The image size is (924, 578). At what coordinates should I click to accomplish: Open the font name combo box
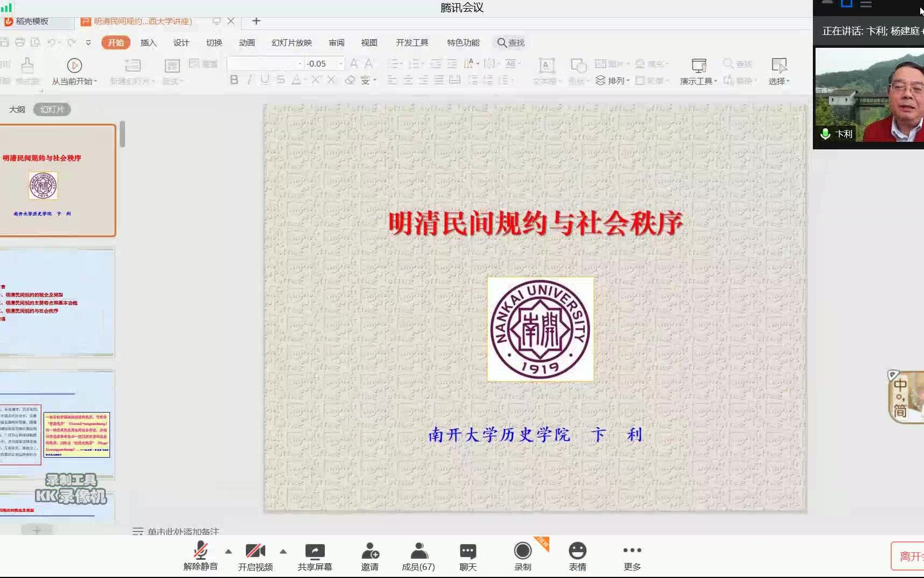[266, 63]
